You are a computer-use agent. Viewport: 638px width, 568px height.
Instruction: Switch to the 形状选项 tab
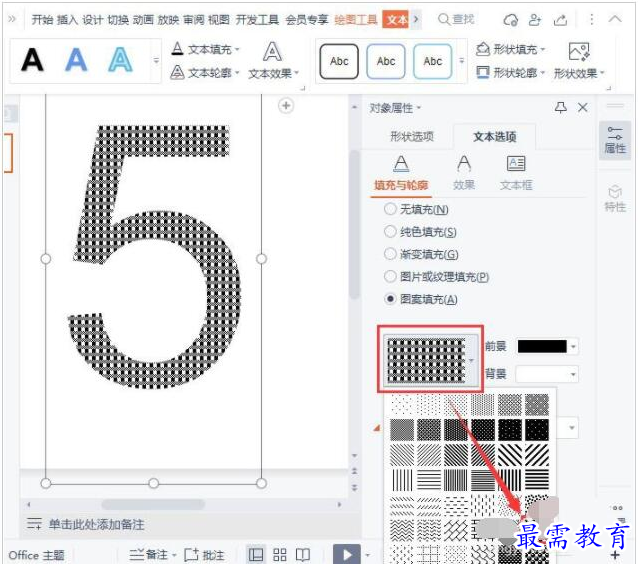(412, 137)
